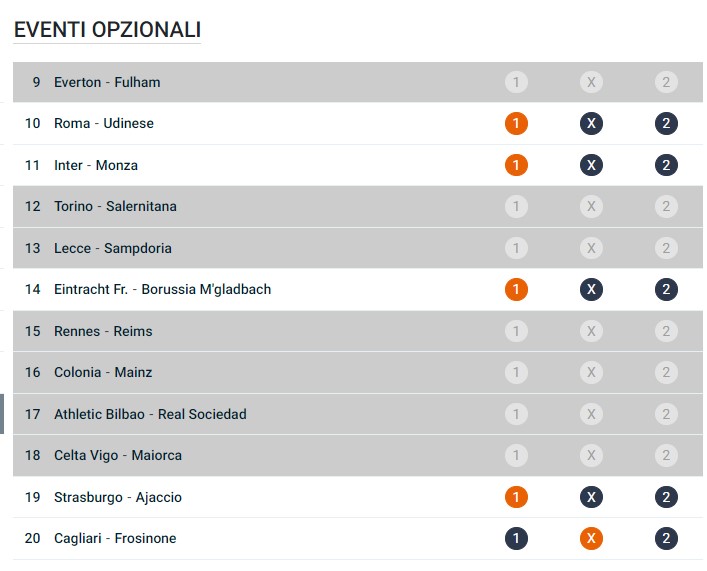This screenshot has width=707, height=571.
Task: Choose 2 for Eintracht Fr. - Borussia M'gladbach
Action: point(667,290)
